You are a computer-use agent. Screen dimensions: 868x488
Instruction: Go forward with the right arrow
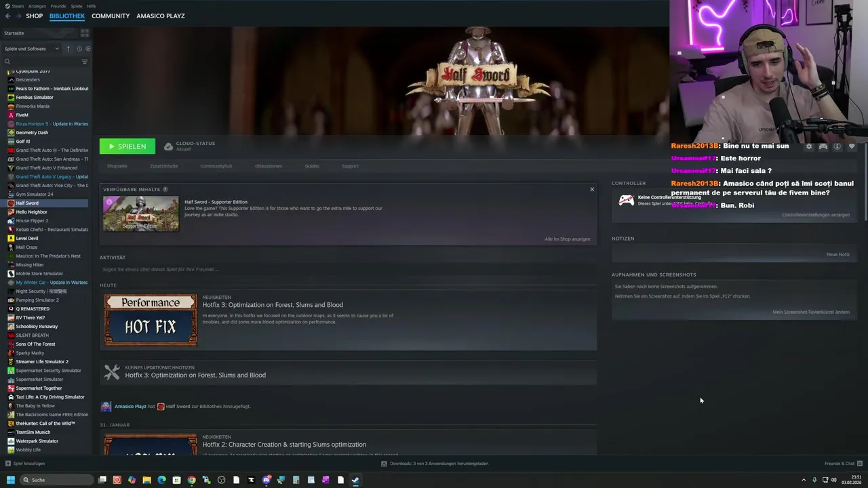[x=18, y=16]
